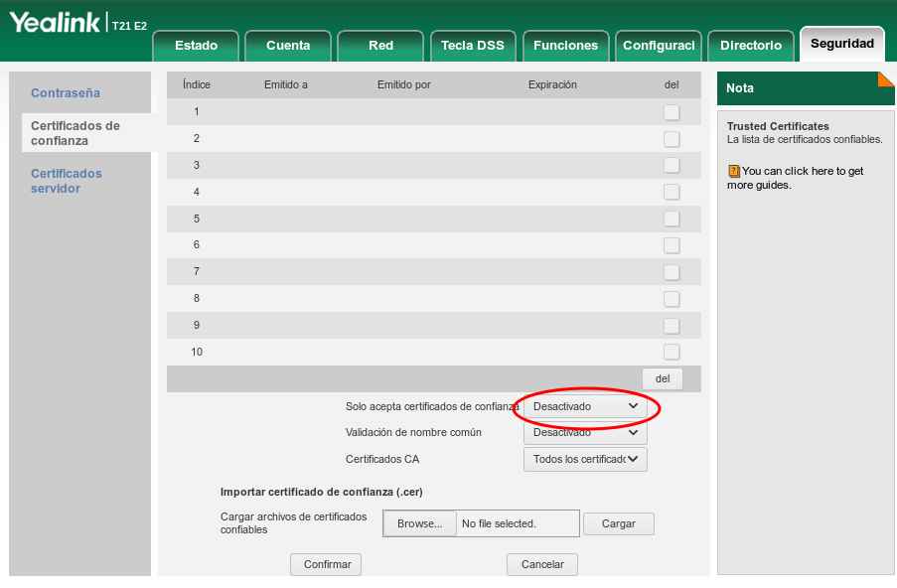Open the Funciones tab
The image size is (897, 588).
point(565,45)
